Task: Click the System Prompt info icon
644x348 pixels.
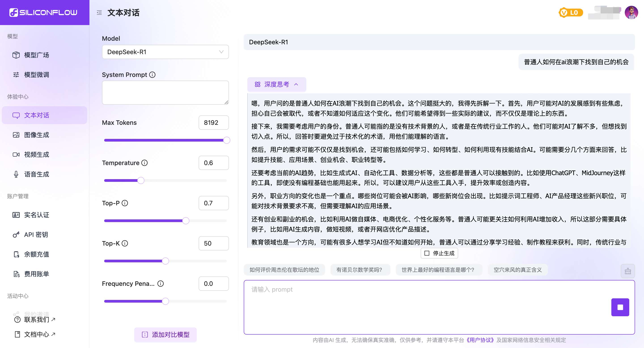Action: [152, 75]
